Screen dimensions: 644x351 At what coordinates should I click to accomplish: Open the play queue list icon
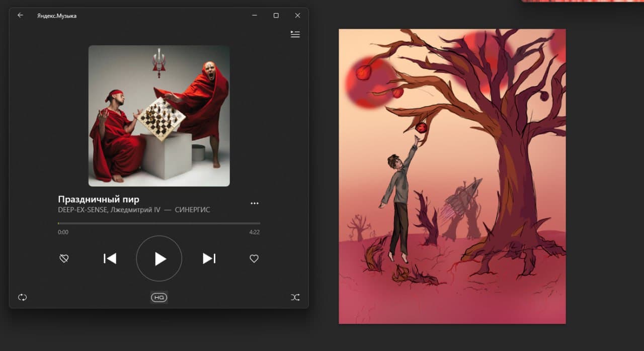[x=295, y=34]
